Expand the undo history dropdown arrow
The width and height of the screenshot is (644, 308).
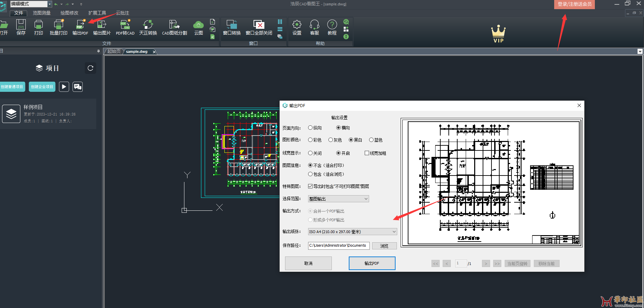61,4
